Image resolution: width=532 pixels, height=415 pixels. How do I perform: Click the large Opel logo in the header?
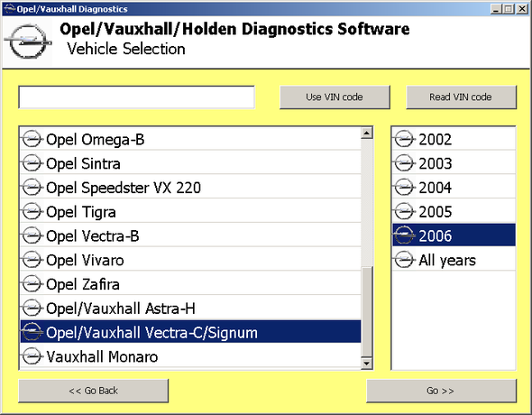click(x=27, y=41)
